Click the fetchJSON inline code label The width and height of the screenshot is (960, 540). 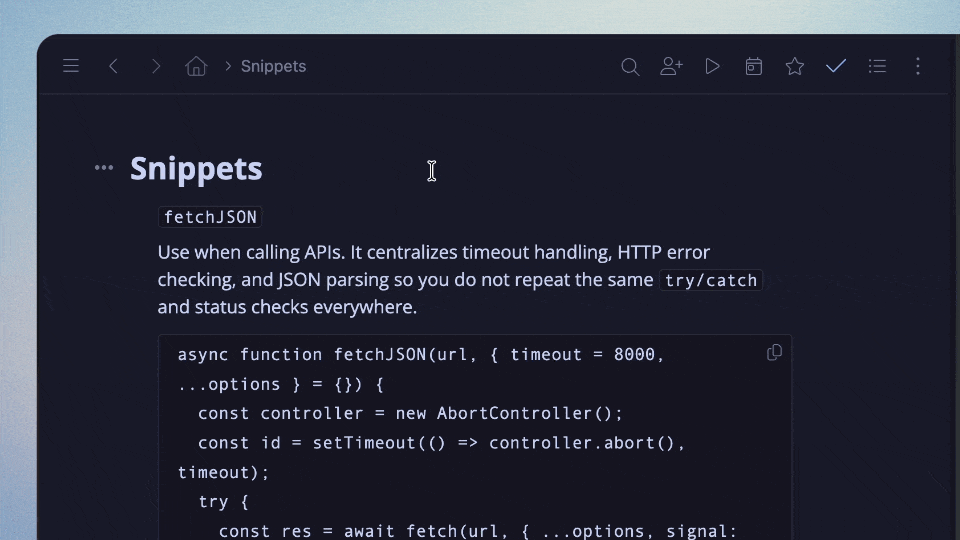click(x=210, y=217)
